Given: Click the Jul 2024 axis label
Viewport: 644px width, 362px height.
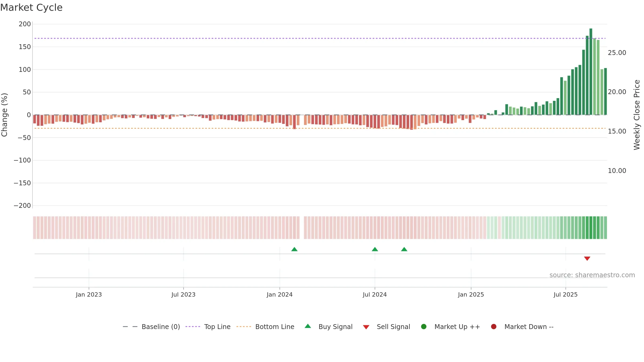Looking at the screenshot, I should coord(375,295).
